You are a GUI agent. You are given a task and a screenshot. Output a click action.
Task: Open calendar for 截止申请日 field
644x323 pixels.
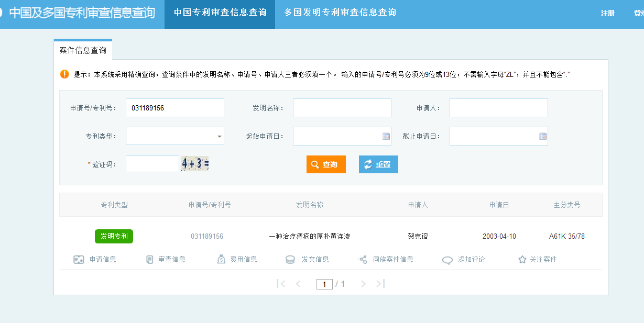[x=543, y=137]
